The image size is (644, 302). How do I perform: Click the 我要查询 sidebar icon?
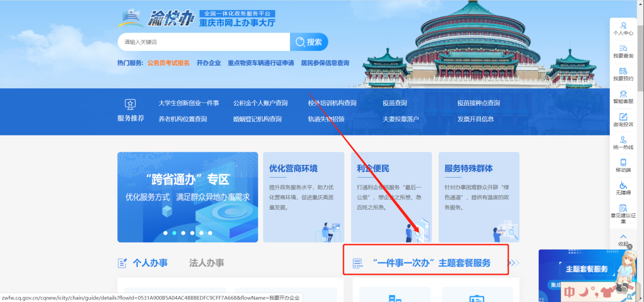click(623, 52)
